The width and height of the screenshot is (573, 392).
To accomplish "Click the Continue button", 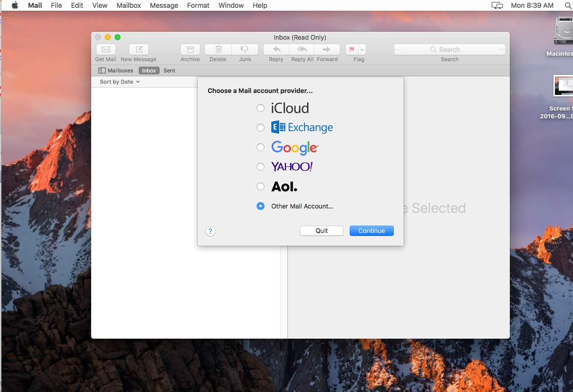I will [x=372, y=231].
